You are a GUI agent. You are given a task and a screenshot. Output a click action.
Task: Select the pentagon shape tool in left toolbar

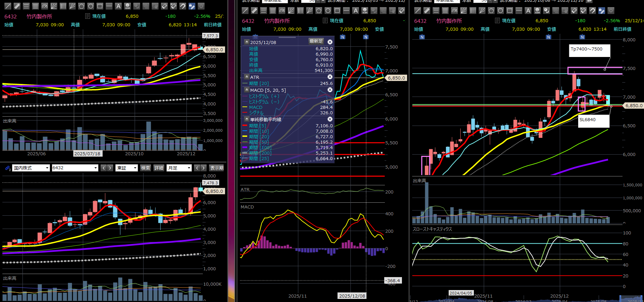(x=81, y=6)
